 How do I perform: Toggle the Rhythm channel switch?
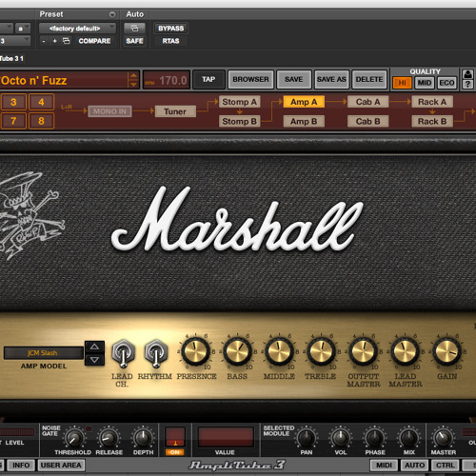pos(155,353)
